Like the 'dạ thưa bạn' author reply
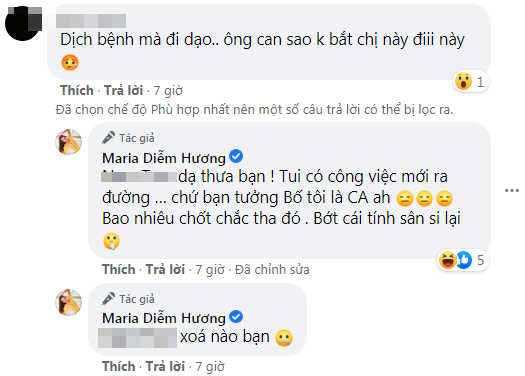Screen dimensions: 525x376 tap(119, 270)
